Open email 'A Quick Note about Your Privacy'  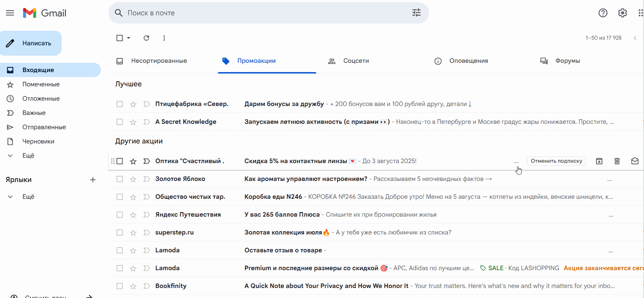click(327, 286)
